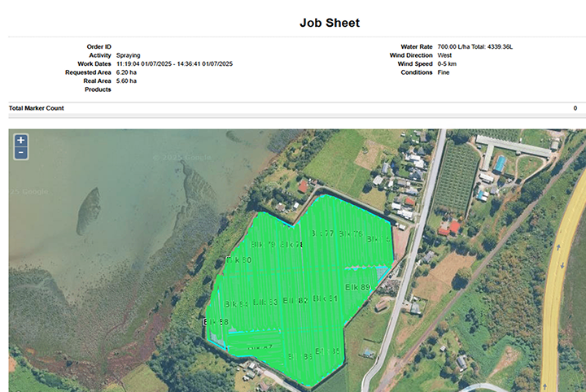Zoom out the map with minus button
The height and width of the screenshot is (392, 586).
[21, 153]
